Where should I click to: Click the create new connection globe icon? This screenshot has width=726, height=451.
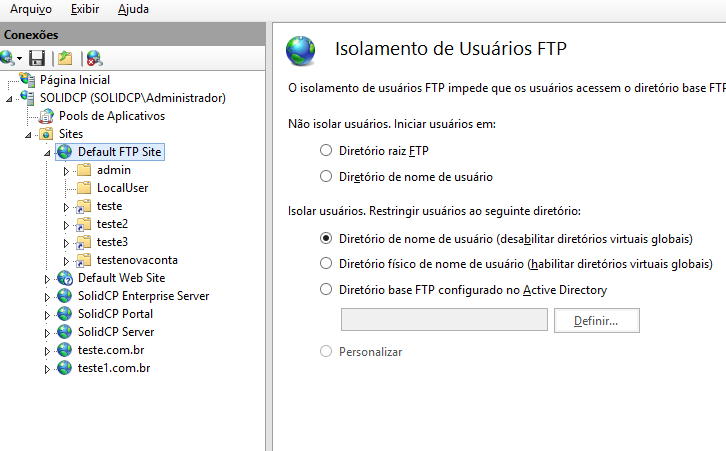click(x=7, y=58)
